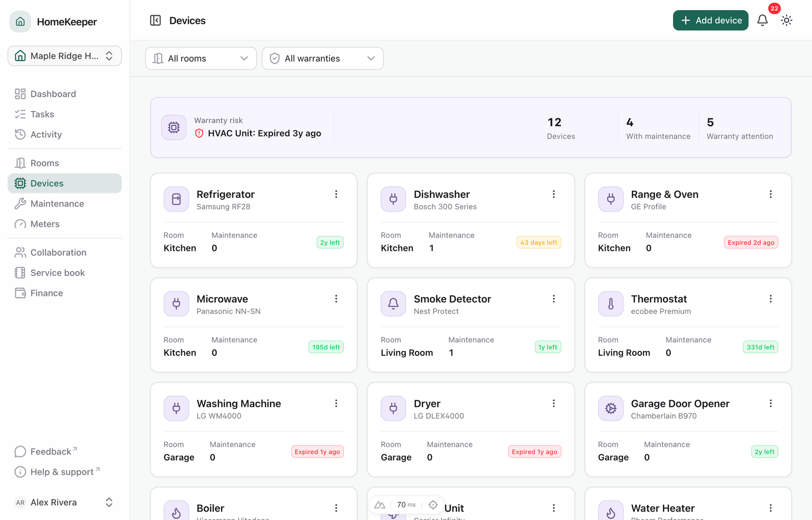
Task: Expand the Alex Rivera account menu
Action: (x=64, y=503)
